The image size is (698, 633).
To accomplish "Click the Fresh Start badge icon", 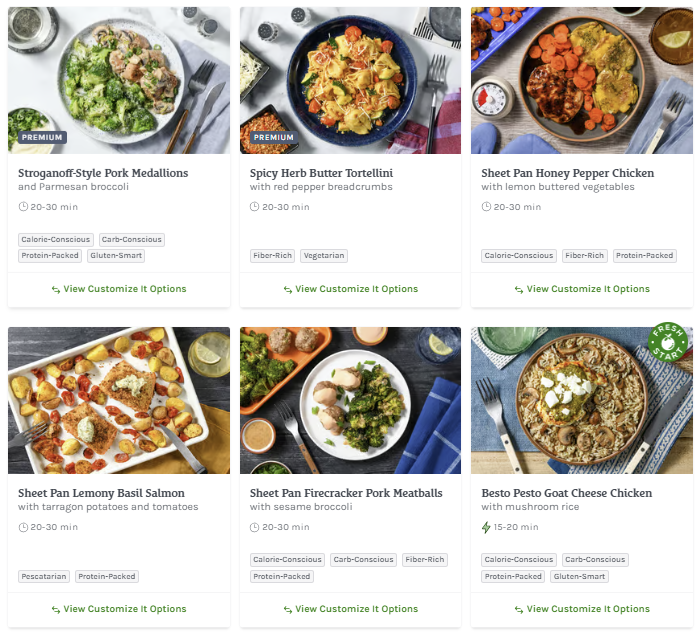I will [667, 342].
